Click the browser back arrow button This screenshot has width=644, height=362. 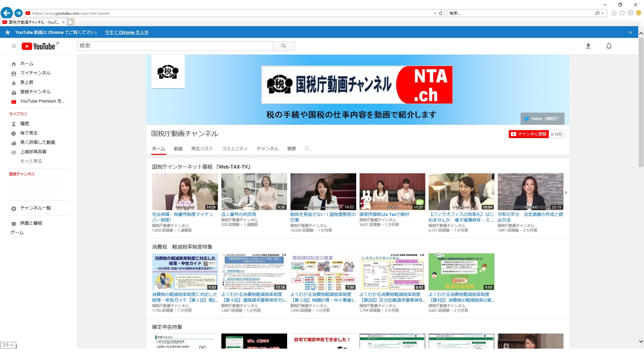click(7, 13)
